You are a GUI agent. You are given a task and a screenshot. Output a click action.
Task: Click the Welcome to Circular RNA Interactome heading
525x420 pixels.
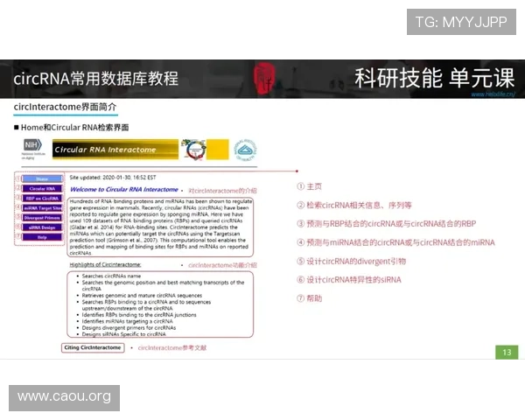(124, 190)
